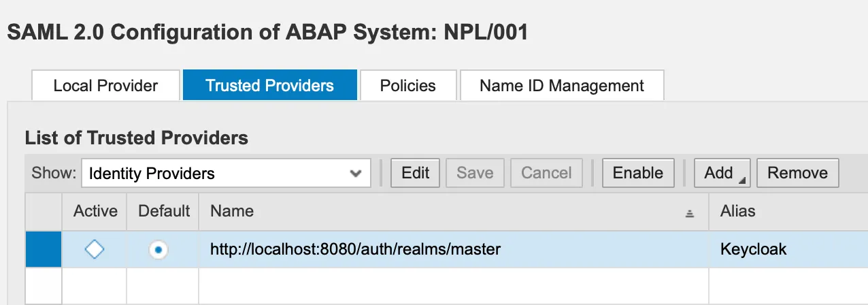Click the Default column header

(164, 212)
